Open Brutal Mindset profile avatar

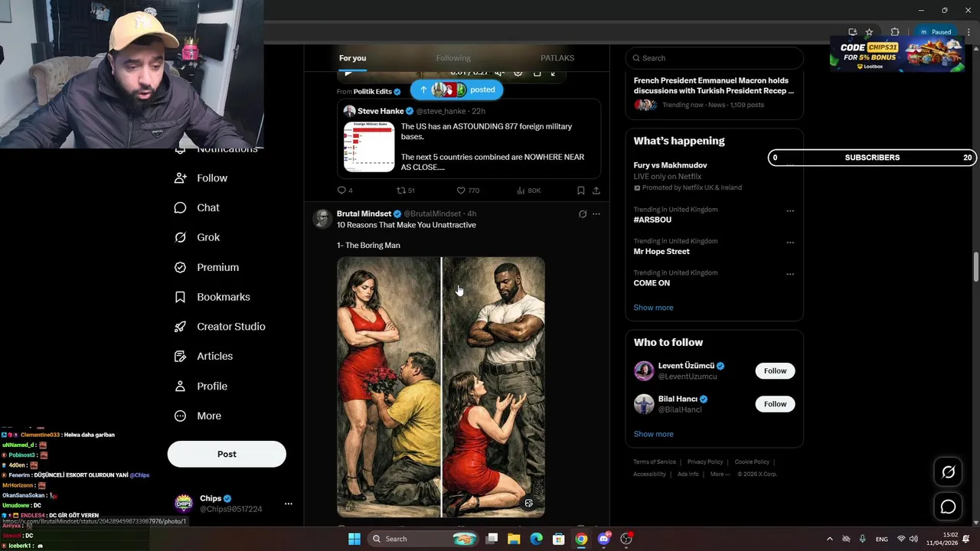coord(322,219)
